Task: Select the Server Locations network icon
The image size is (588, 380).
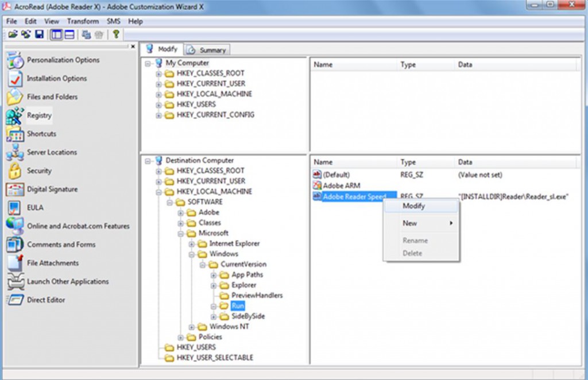Action: tap(15, 152)
